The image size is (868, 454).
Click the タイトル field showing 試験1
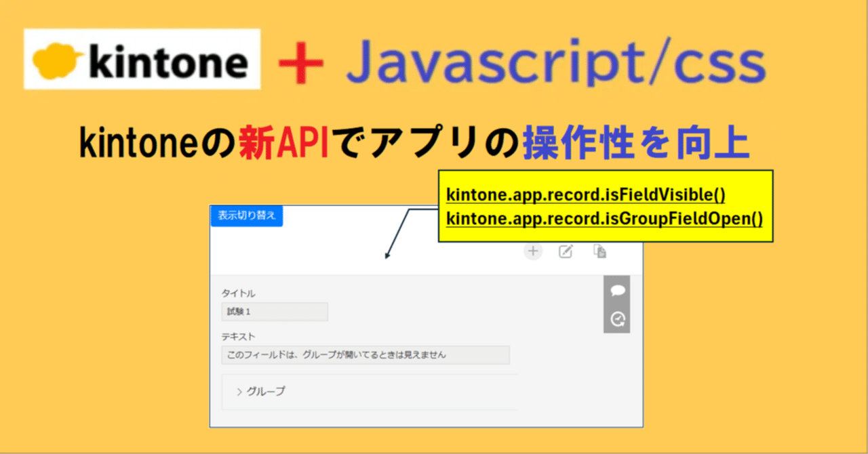[275, 312]
